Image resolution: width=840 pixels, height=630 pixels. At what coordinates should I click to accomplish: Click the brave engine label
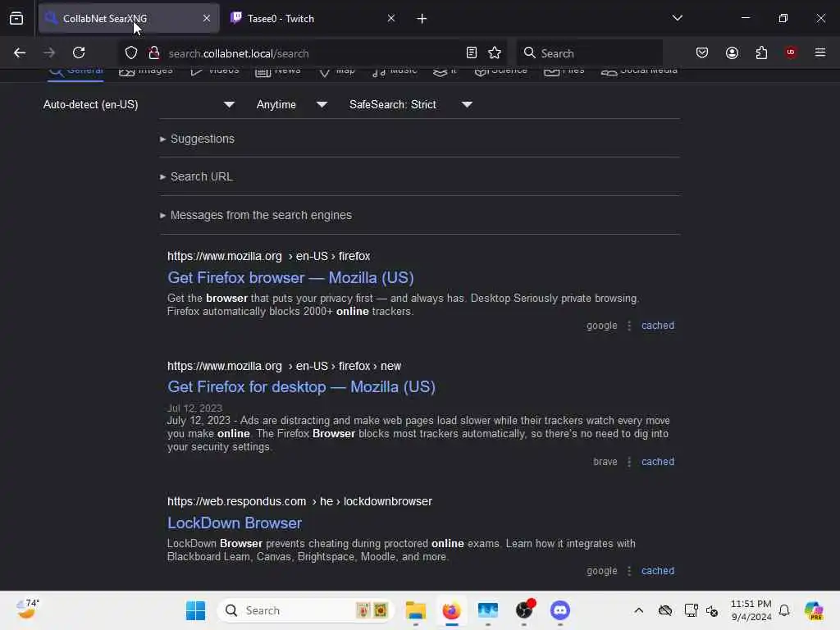coord(605,462)
